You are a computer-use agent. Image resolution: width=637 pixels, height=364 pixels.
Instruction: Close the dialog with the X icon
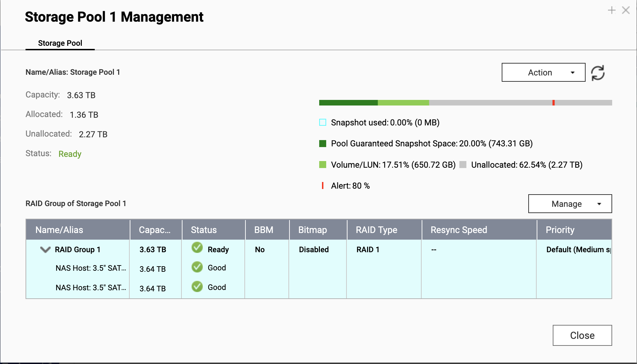(626, 10)
